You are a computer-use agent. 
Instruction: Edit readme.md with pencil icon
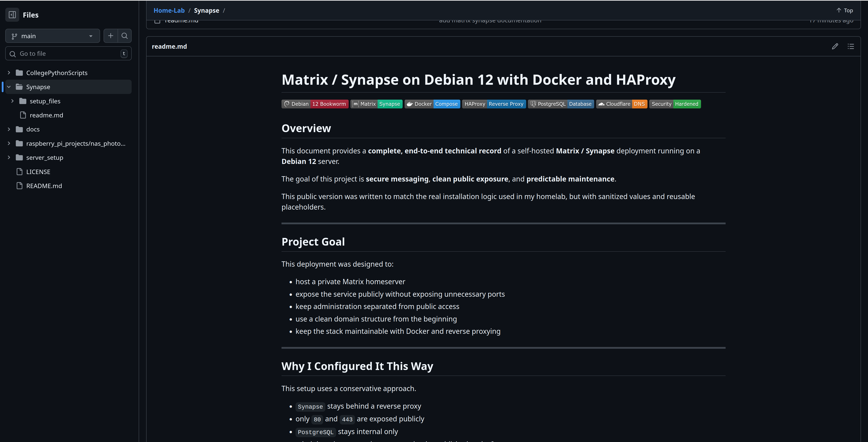835,47
